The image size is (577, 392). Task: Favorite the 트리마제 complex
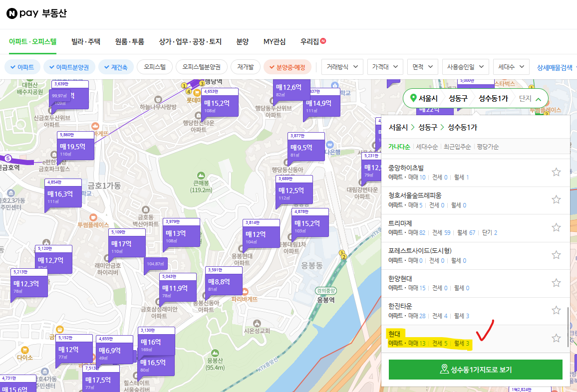coord(556,227)
